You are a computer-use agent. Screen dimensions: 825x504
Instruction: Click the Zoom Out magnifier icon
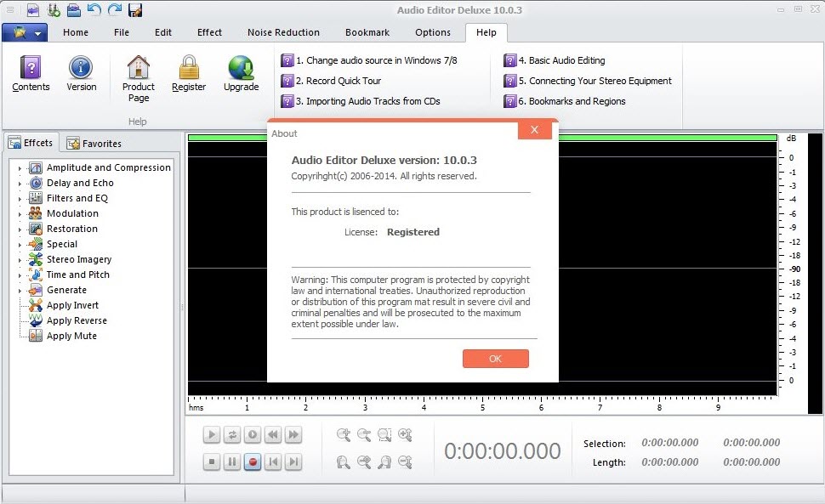pos(364,434)
